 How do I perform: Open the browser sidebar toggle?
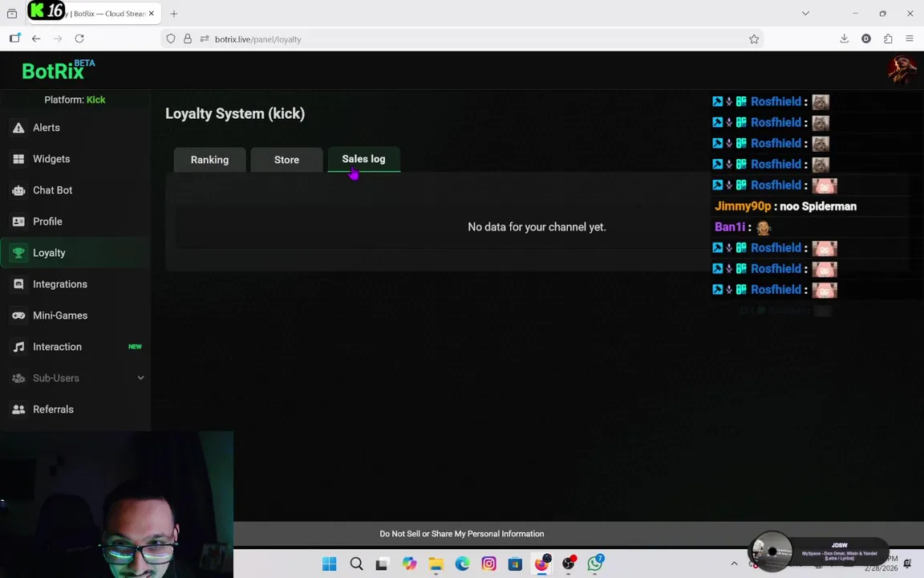[14, 39]
